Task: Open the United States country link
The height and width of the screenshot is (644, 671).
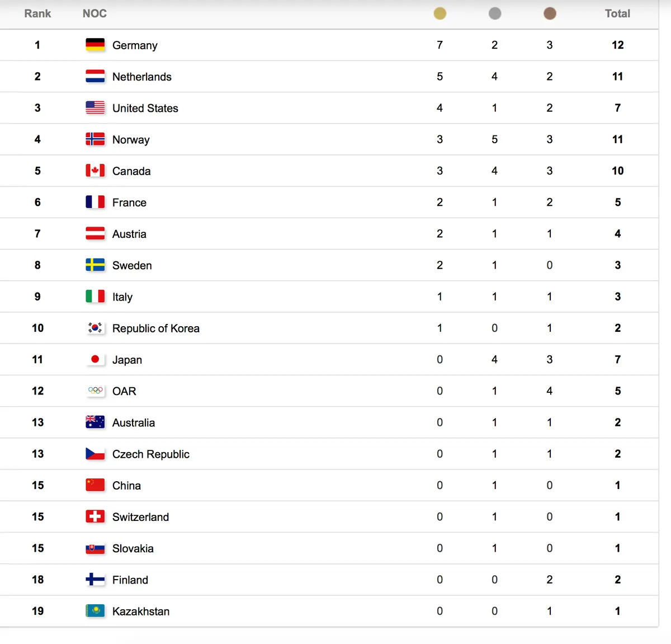Action: (x=145, y=108)
